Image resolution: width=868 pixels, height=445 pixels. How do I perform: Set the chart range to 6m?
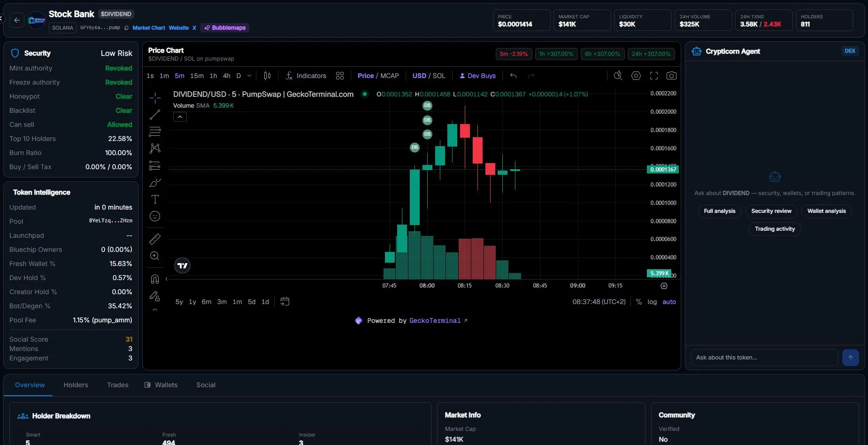pos(207,302)
